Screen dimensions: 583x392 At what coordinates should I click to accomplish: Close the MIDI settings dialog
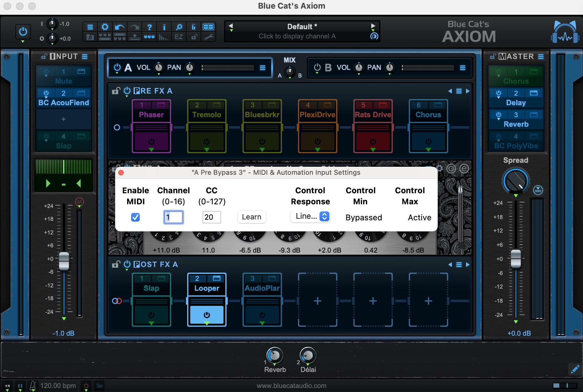pos(121,173)
